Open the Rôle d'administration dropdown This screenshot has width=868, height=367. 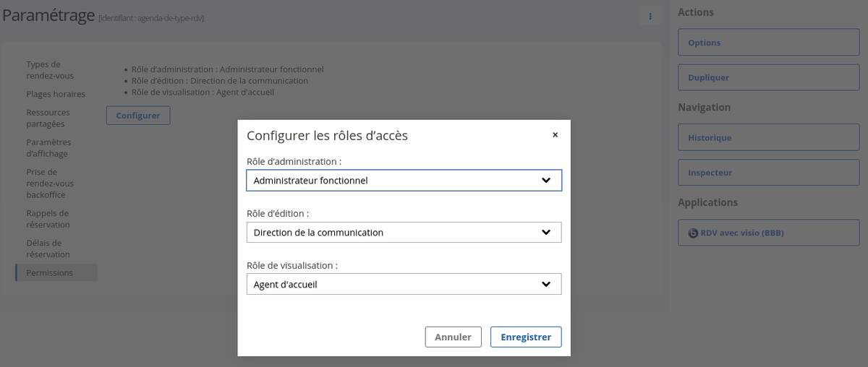(x=404, y=181)
